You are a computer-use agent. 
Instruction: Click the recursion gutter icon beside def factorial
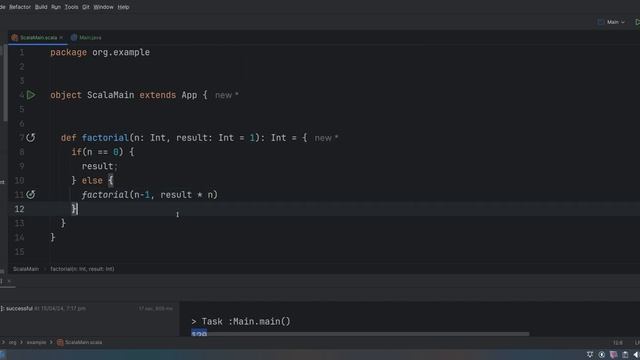click(31, 138)
